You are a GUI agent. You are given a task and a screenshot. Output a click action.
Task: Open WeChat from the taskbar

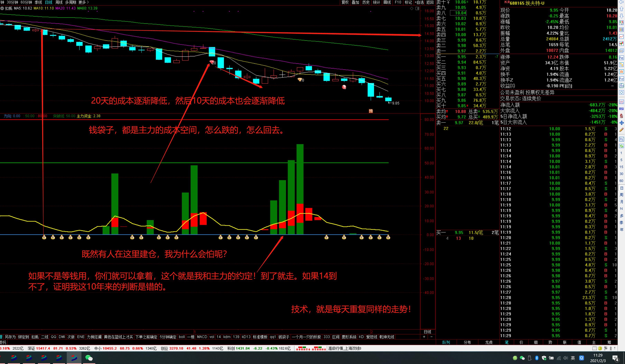[x=89, y=358]
